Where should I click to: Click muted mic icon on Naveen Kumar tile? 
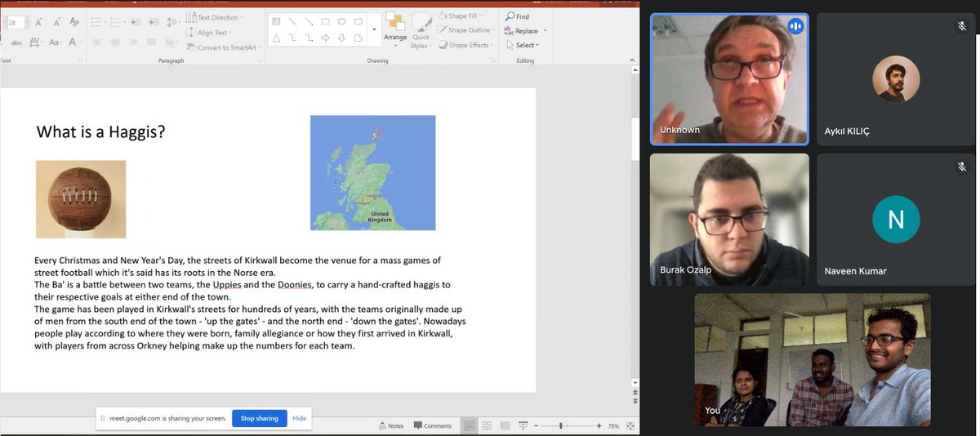[x=962, y=167]
